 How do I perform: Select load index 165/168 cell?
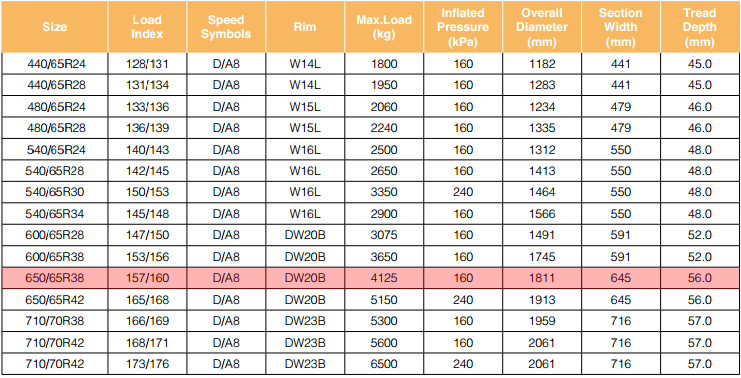pos(147,300)
